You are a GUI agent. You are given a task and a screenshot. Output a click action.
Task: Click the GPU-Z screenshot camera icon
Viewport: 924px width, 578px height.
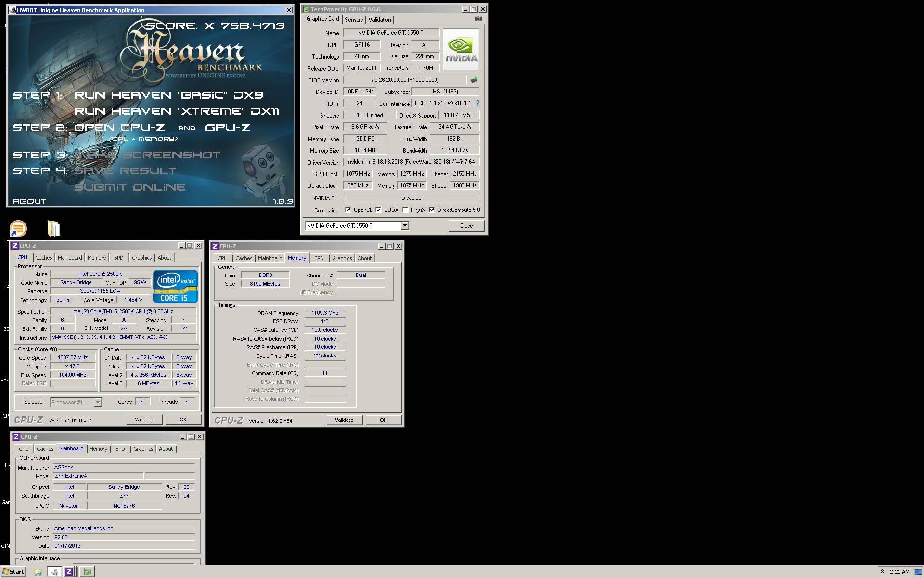pos(478,19)
